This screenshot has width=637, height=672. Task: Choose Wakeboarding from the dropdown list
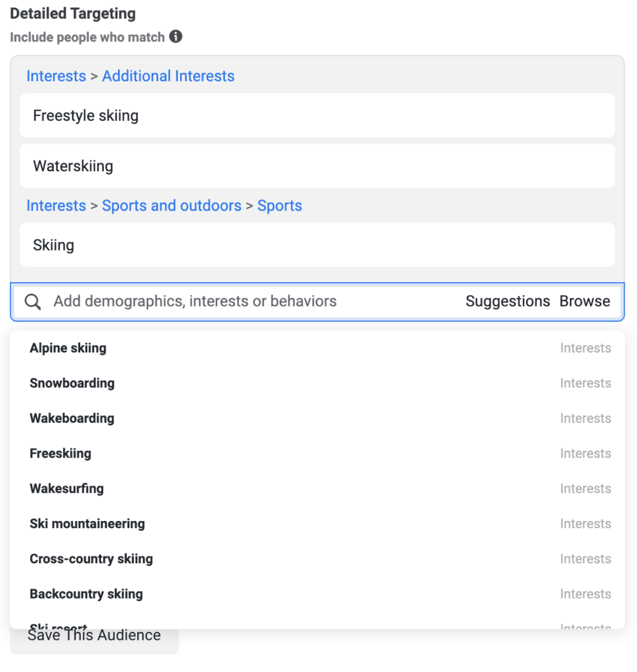pos(72,419)
